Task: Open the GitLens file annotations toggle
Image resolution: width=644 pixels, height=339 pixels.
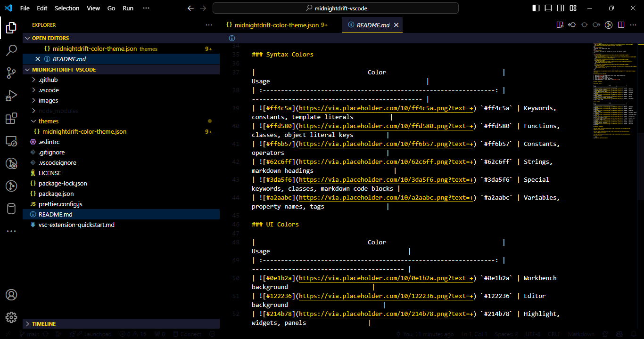Action: tap(609, 25)
